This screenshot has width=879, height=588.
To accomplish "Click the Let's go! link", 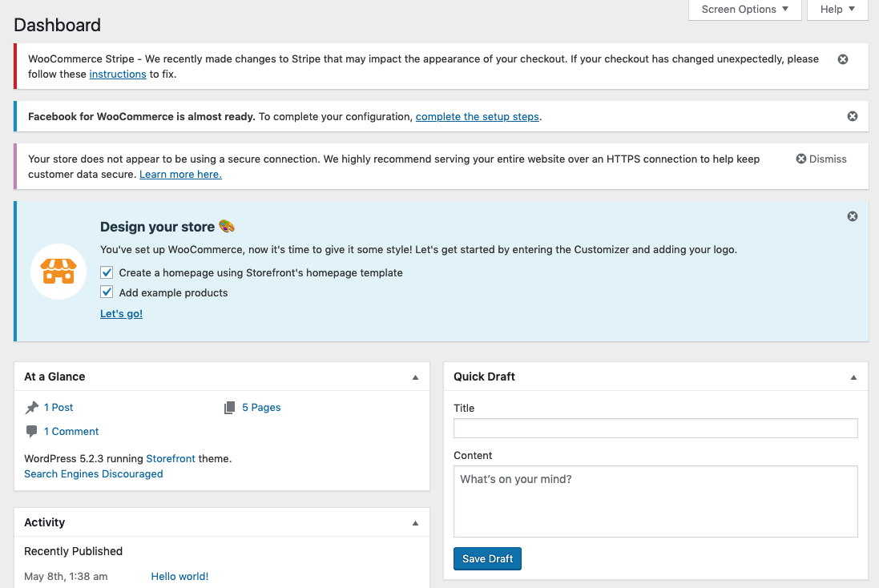I will click(x=121, y=314).
